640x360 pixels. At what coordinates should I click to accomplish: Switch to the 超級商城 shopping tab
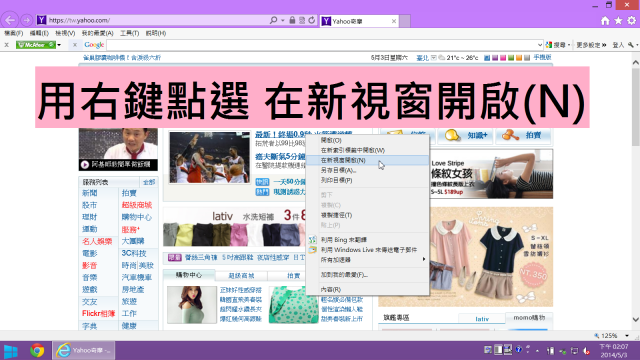[x=241, y=276]
